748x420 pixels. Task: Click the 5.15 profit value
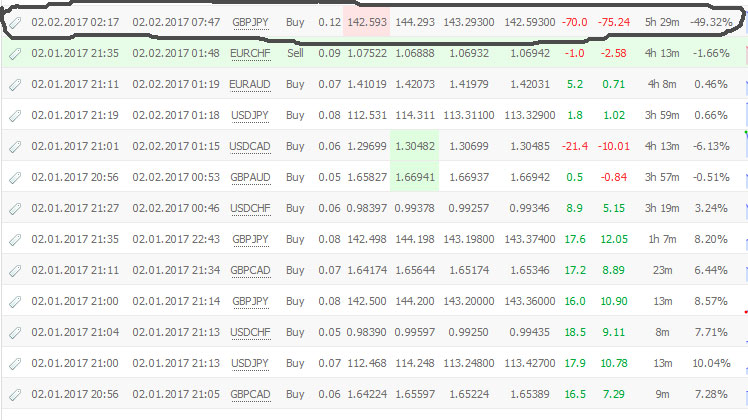(613, 208)
